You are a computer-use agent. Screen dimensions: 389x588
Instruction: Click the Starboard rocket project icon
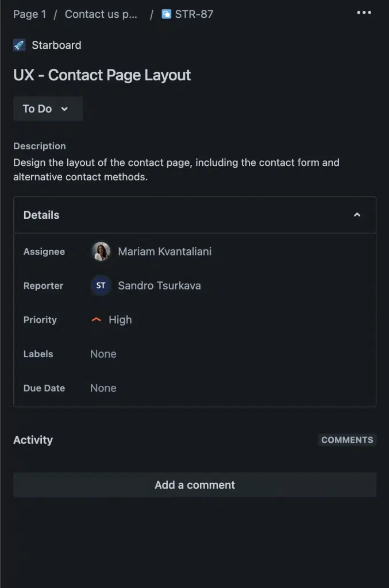(x=20, y=45)
